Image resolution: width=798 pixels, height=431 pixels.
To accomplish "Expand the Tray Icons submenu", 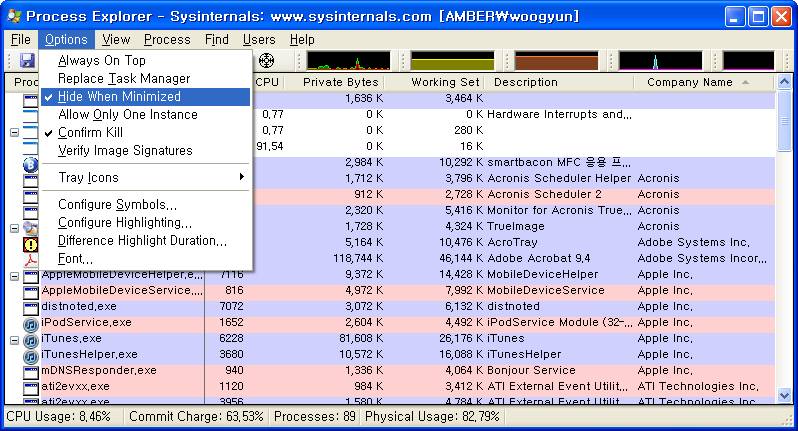I will click(146, 178).
